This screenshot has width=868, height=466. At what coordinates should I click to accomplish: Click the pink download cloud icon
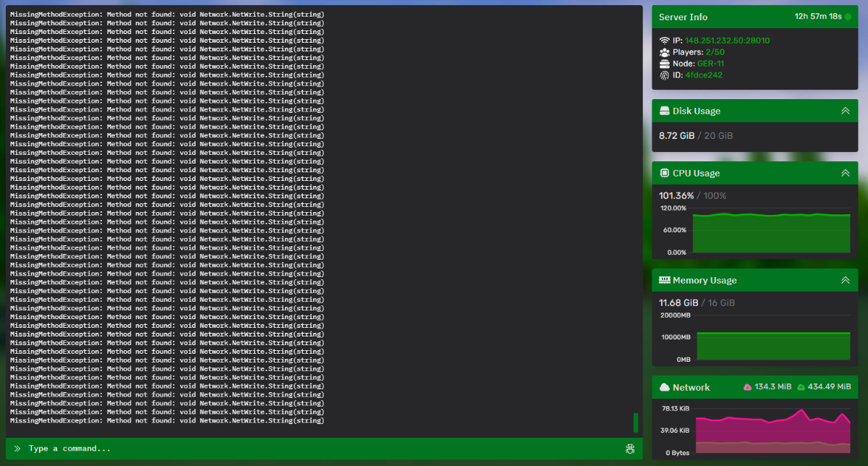point(747,387)
